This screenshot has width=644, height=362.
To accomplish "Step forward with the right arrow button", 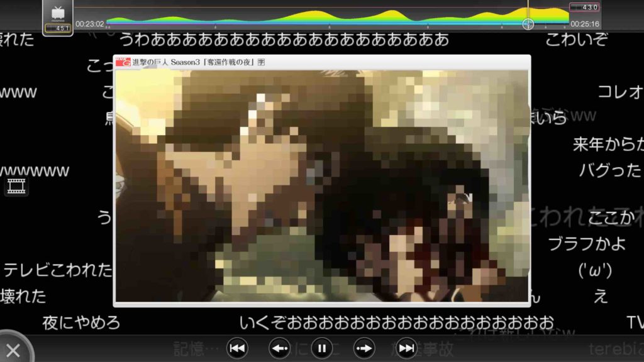I will coord(364,348).
